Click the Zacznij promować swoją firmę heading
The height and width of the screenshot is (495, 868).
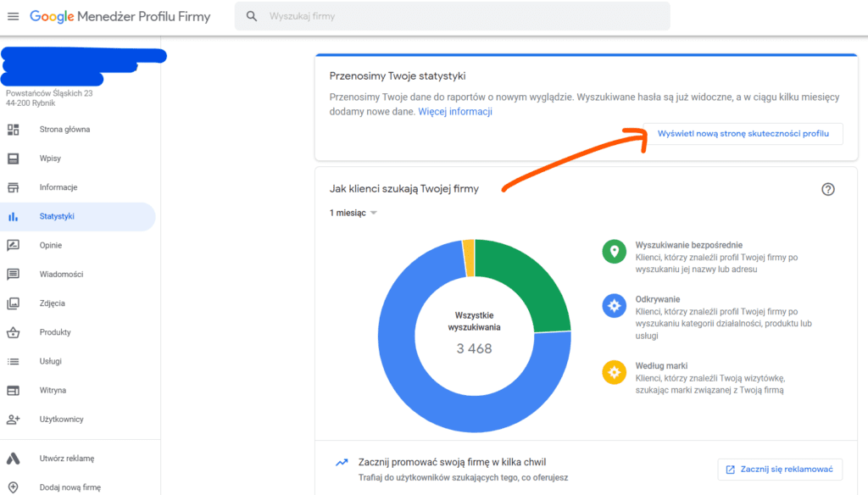point(453,462)
